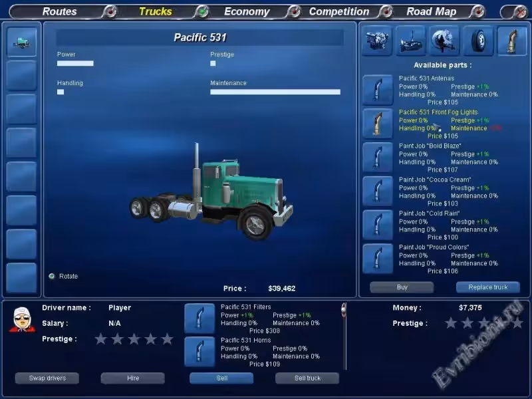Open the Road Map tab

pos(431,12)
